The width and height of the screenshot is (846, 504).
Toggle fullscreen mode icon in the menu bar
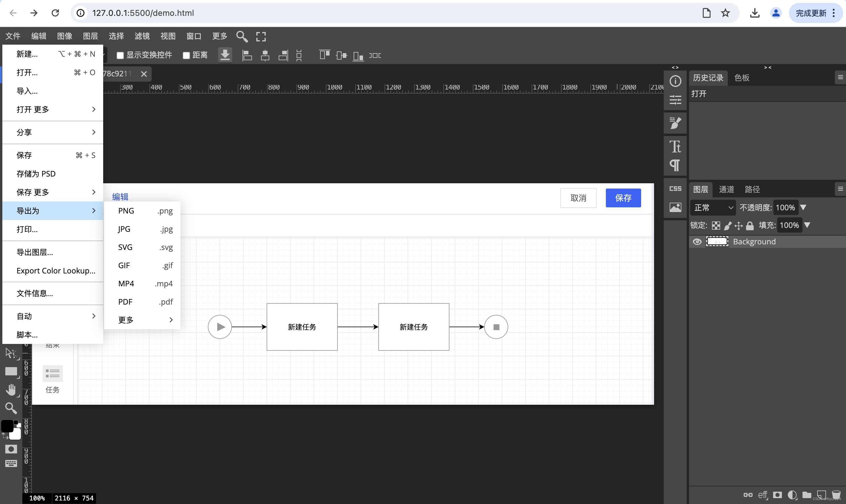point(261,36)
